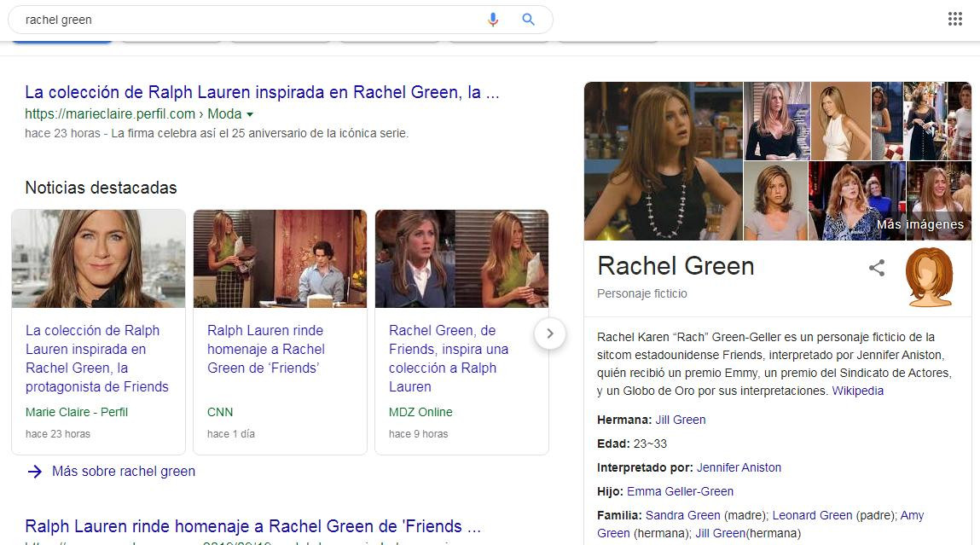Open MDZ Online card Rachel Green headline
The width and height of the screenshot is (980, 545).
(449, 358)
